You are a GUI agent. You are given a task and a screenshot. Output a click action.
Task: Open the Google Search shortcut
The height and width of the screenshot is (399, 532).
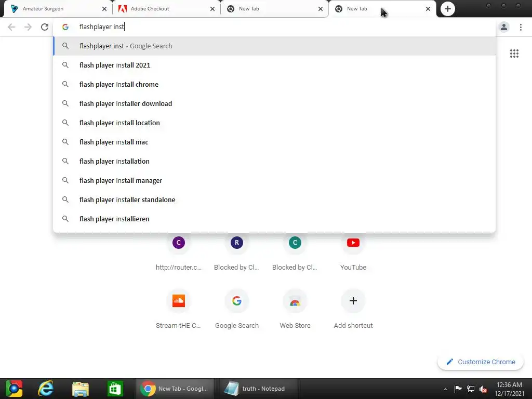coord(237,309)
